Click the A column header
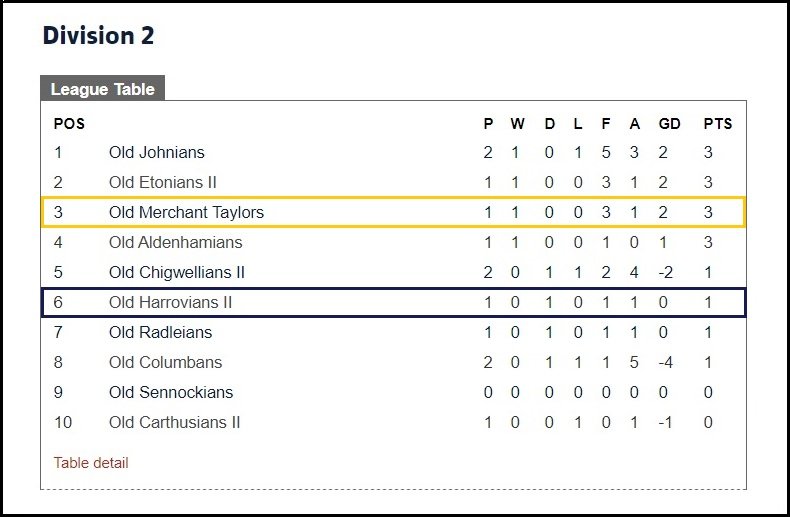This screenshot has height=517, width=790. pyautogui.click(x=635, y=123)
